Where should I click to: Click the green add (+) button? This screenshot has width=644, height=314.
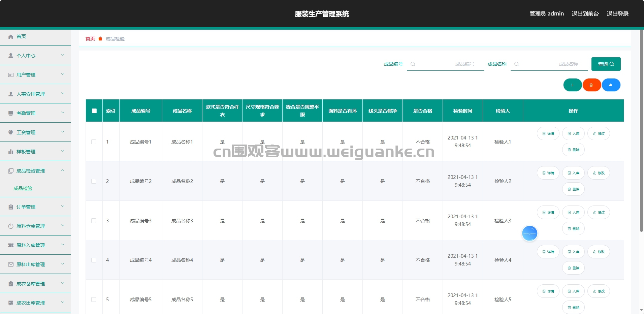[x=572, y=85]
